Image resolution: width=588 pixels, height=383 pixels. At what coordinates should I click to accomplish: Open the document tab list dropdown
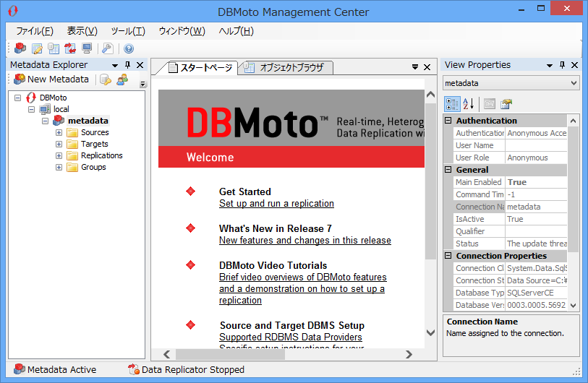[x=414, y=67]
